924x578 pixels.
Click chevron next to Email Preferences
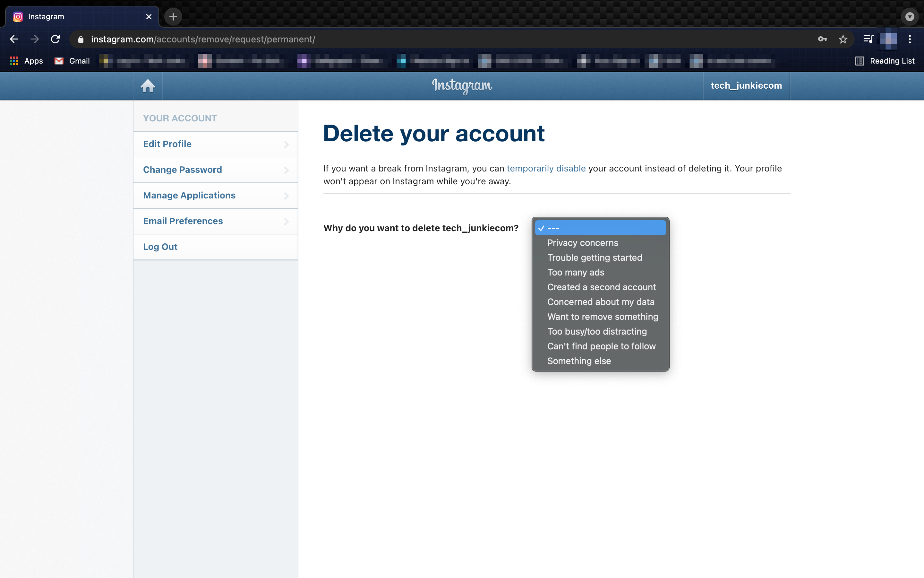[287, 221]
